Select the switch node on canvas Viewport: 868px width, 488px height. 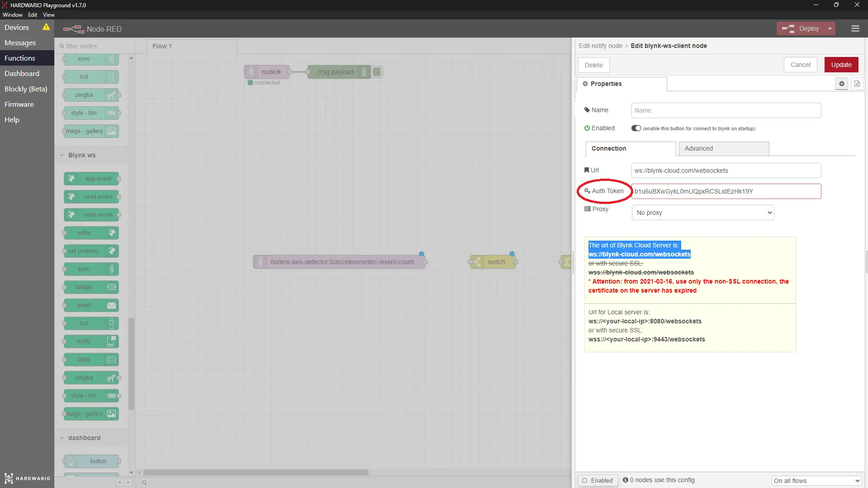point(493,262)
